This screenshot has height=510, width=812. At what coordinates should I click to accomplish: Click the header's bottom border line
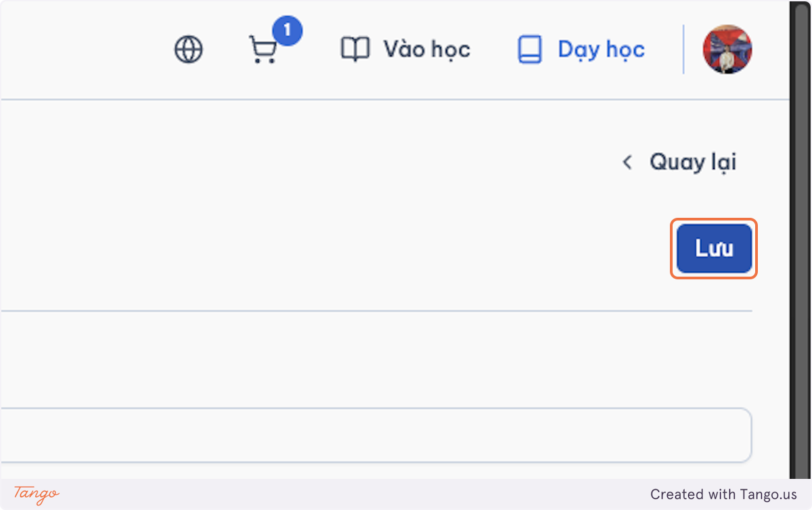pyautogui.click(x=394, y=99)
